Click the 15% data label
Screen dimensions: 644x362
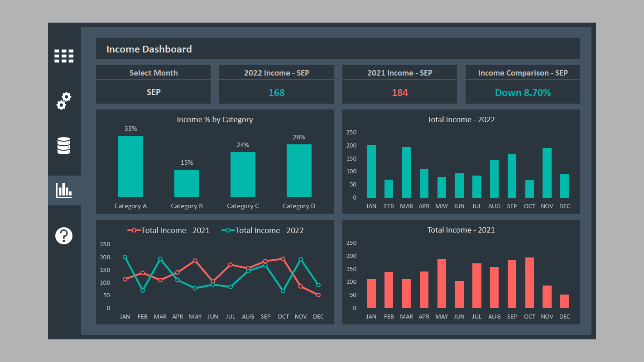[x=187, y=162]
